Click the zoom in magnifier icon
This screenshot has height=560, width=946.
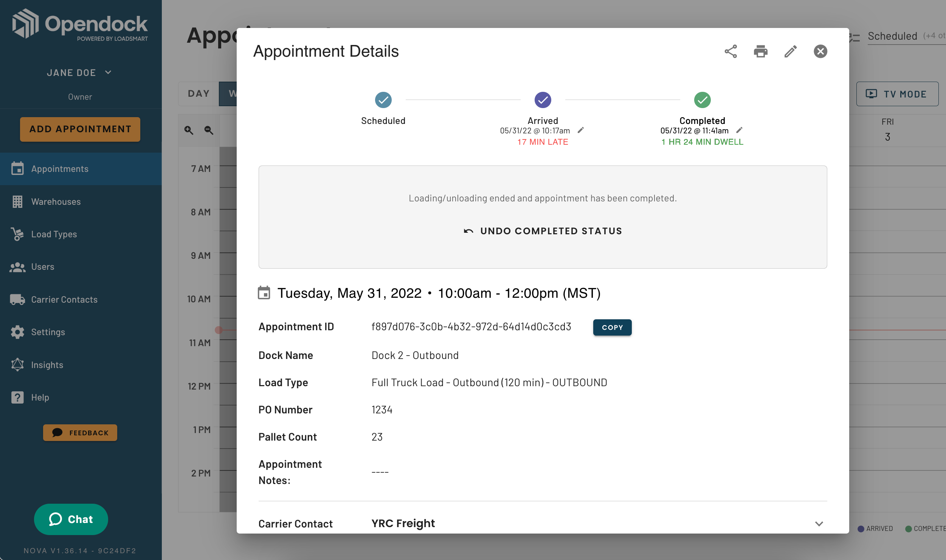(189, 130)
